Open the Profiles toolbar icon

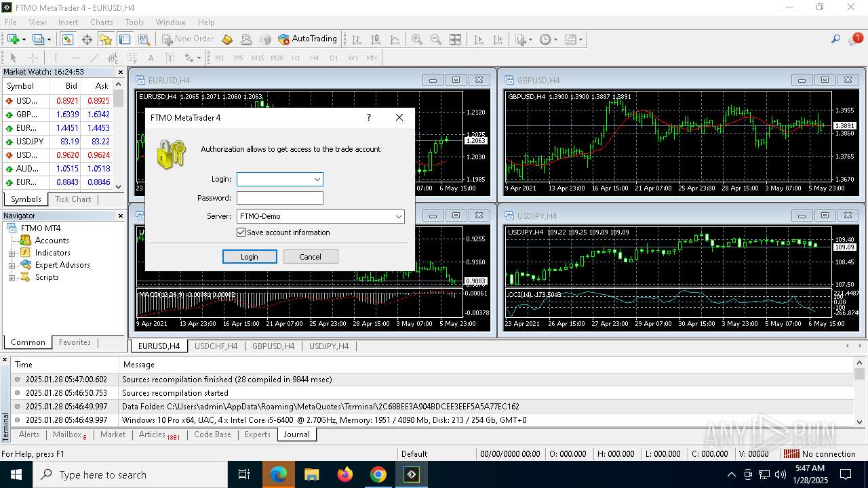[x=38, y=39]
